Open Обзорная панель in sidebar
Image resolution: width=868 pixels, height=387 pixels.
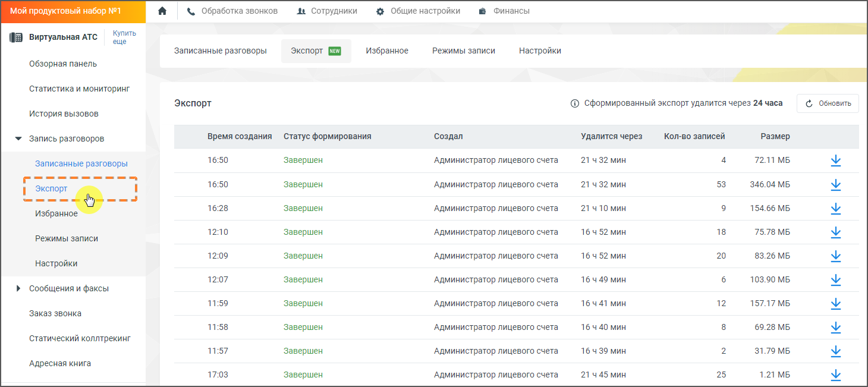pyautogui.click(x=63, y=64)
